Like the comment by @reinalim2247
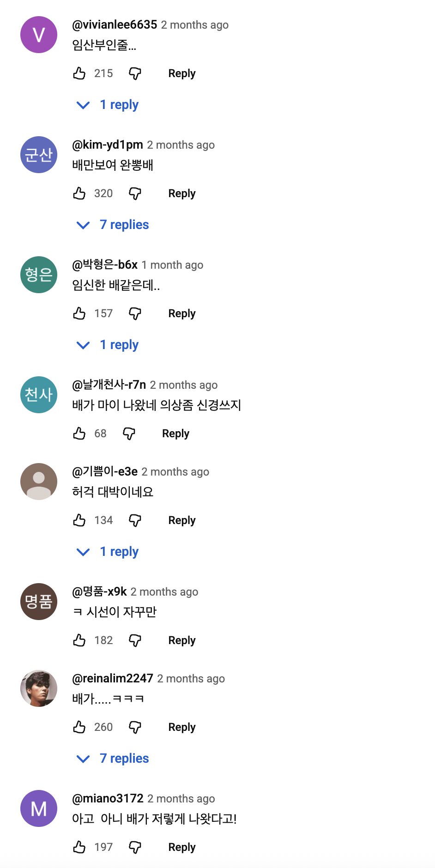The width and height of the screenshot is (435, 868). tap(79, 727)
